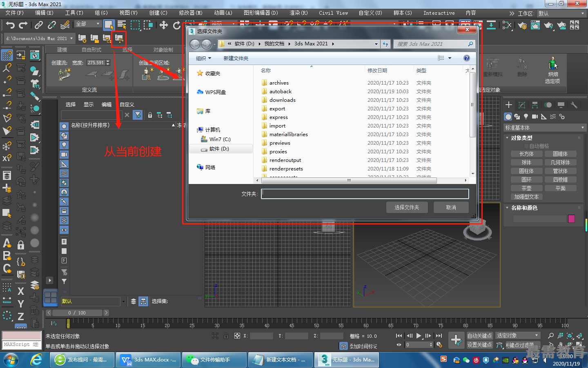The height and width of the screenshot is (368, 588).
Task: Click the Undo arrow icon
Action: pos(10,25)
